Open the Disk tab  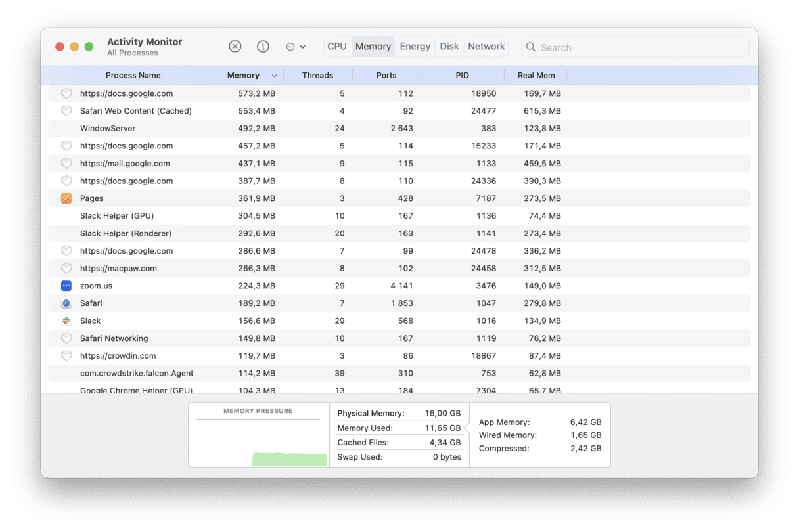pos(449,46)
